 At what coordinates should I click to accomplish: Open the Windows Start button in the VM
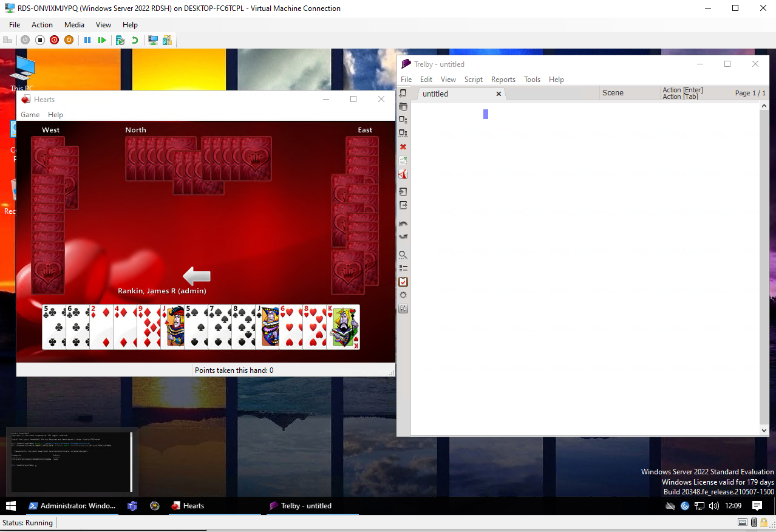click(x=11, y=506)
